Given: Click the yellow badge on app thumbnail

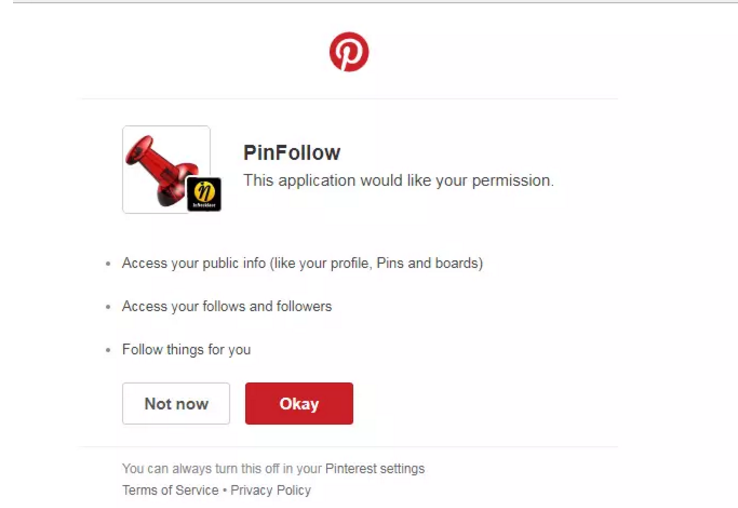Looking at the screenshot, I should coord(204,194).
